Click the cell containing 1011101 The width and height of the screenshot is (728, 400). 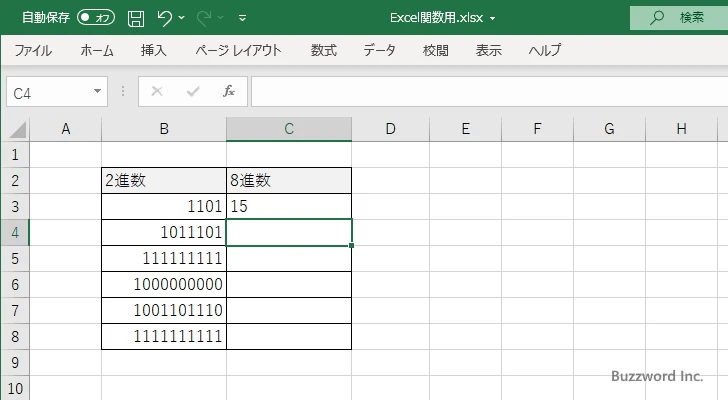click(164, 232)
